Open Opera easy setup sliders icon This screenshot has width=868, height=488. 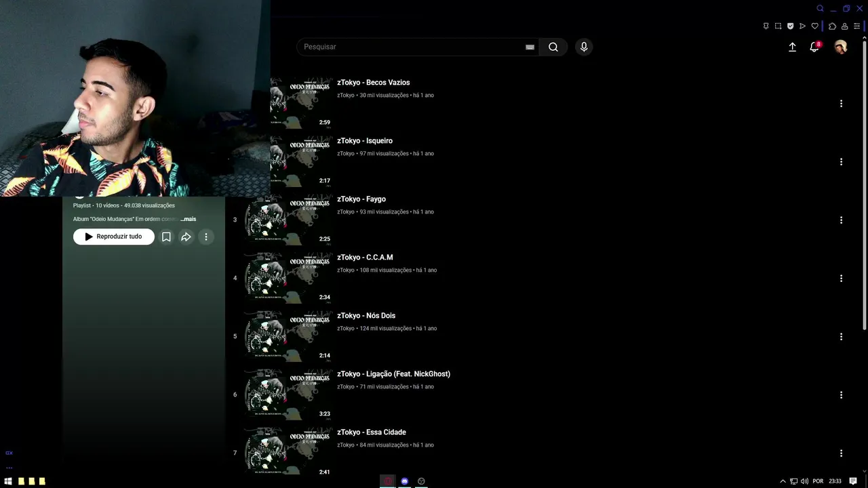click(x=856, y=26)
